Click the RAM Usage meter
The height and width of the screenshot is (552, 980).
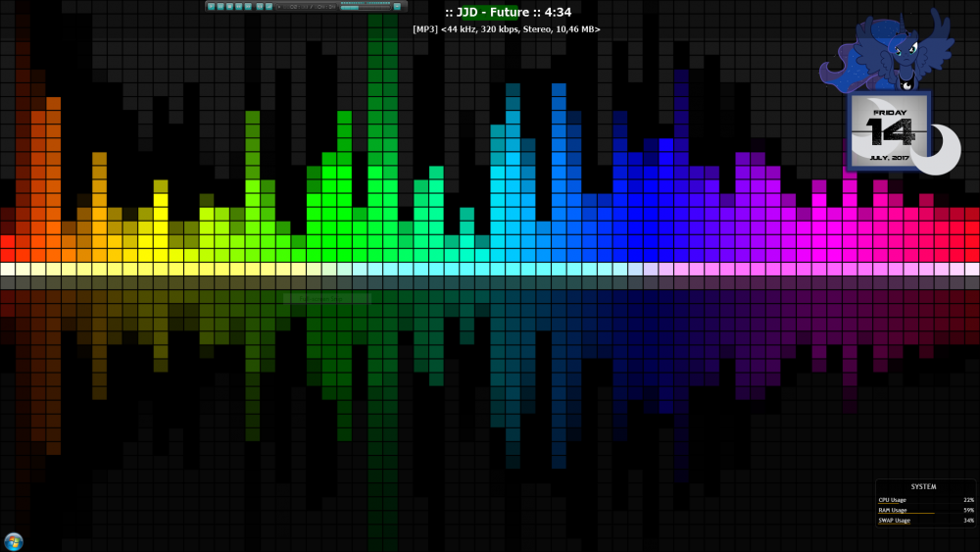click(926, 510)
